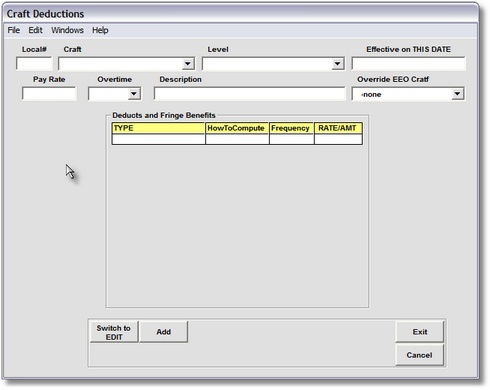Click the Exit button
This screenshot has height=390, width=490.
[x=420, y=332]
